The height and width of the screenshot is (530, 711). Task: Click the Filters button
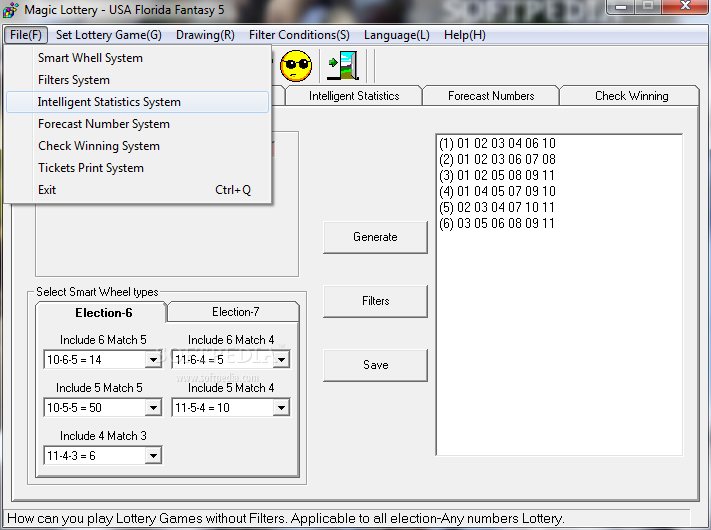[x=375, y=301]
